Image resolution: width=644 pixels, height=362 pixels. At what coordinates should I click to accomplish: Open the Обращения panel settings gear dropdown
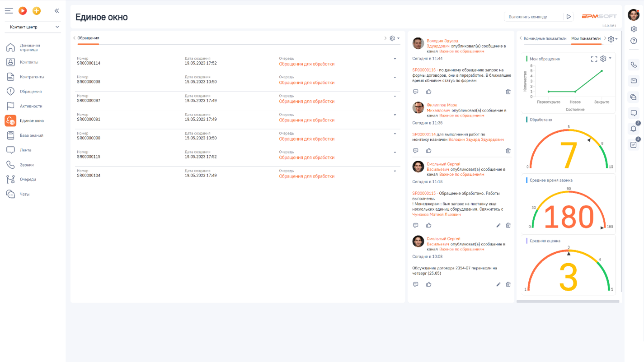tap(395, 38)
